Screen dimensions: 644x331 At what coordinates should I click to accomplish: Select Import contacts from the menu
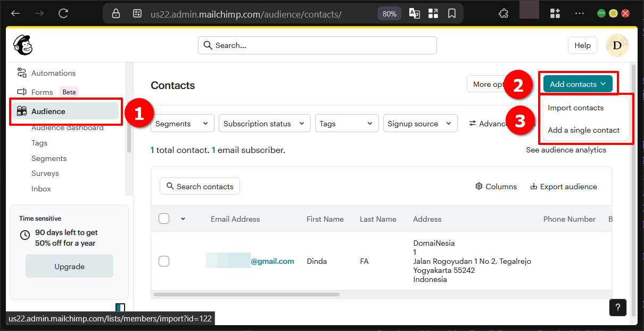(576, 107)
